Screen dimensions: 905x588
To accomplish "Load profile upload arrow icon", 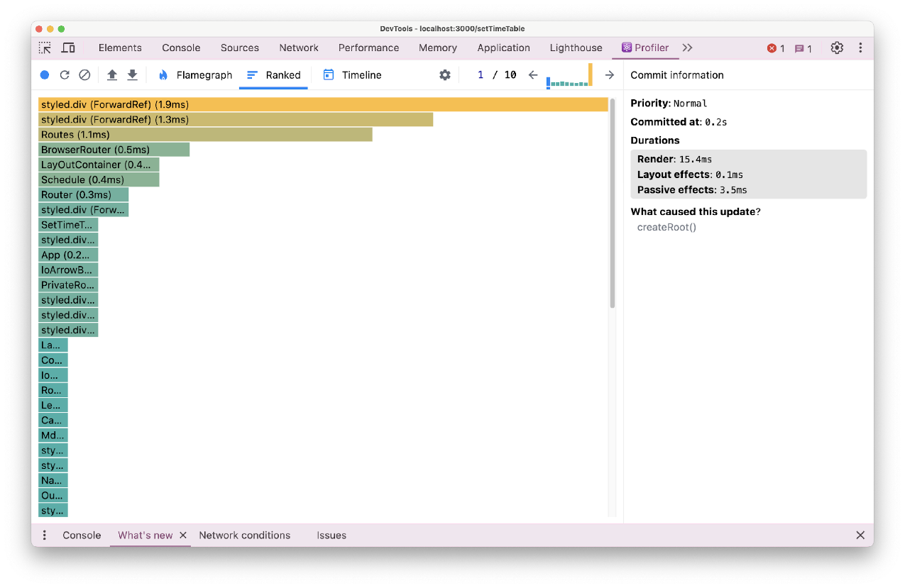I will click(x=112, y=75).
